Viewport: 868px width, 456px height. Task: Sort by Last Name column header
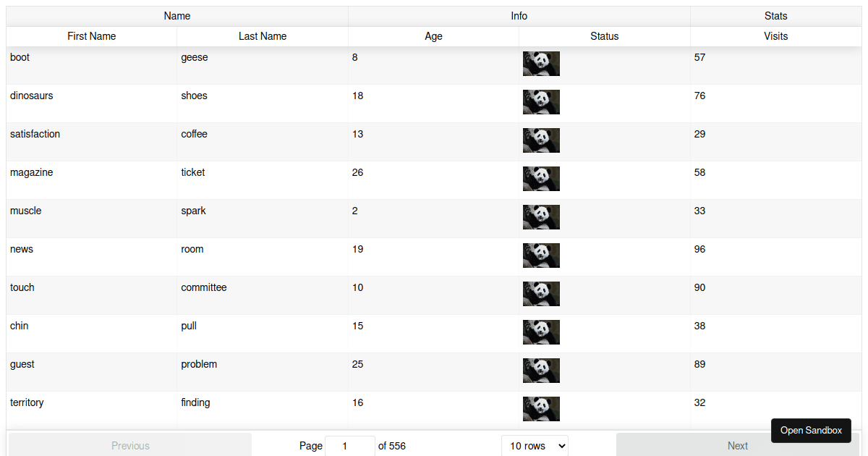coord(263,36)
